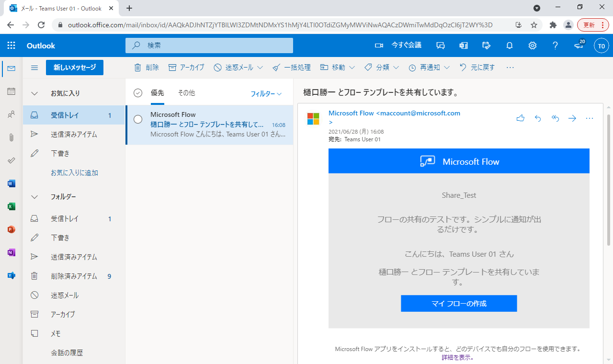This screenshot has height=364, width=613.
Task: Like the message with thumbs-up icon
Action: 521,118
